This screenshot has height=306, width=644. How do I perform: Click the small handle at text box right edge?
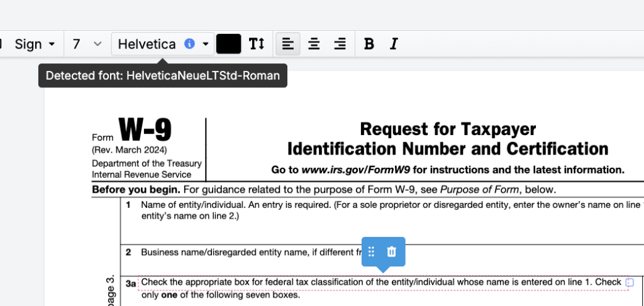click(630, 283)
